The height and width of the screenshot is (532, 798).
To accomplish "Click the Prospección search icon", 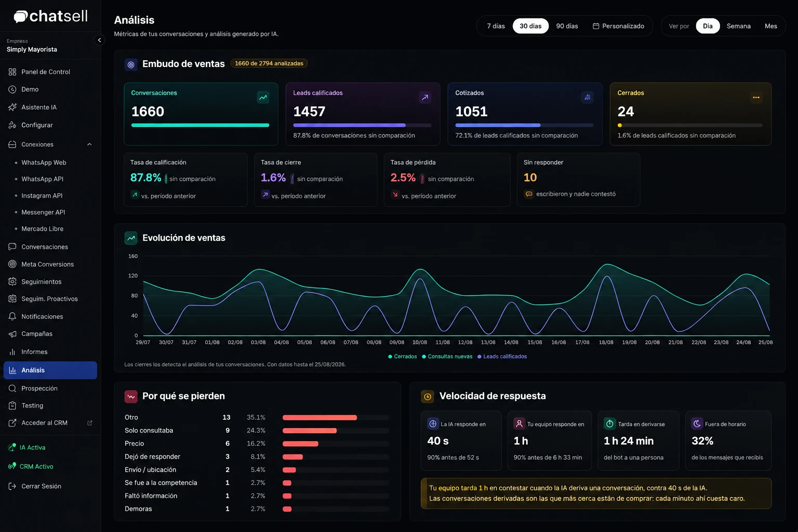I will click(12, 389).
